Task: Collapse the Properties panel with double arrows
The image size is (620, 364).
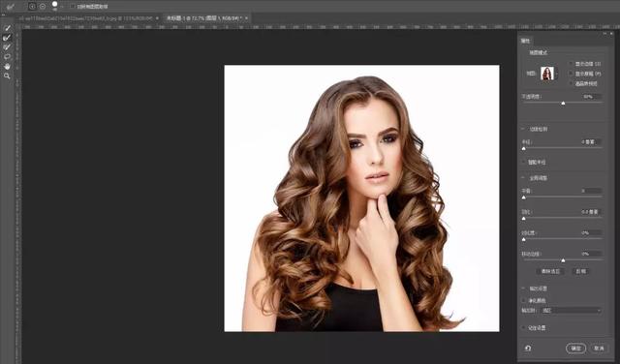Action: 604,34
